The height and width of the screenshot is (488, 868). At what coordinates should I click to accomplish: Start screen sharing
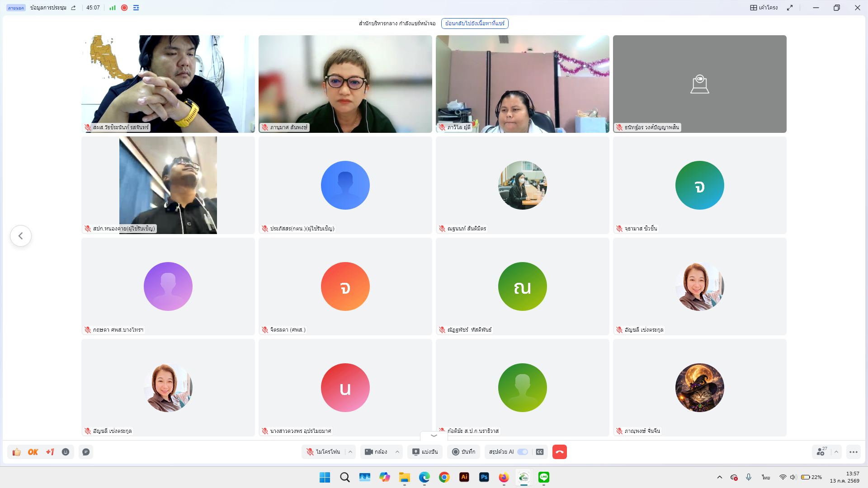[x=425, y=452]
